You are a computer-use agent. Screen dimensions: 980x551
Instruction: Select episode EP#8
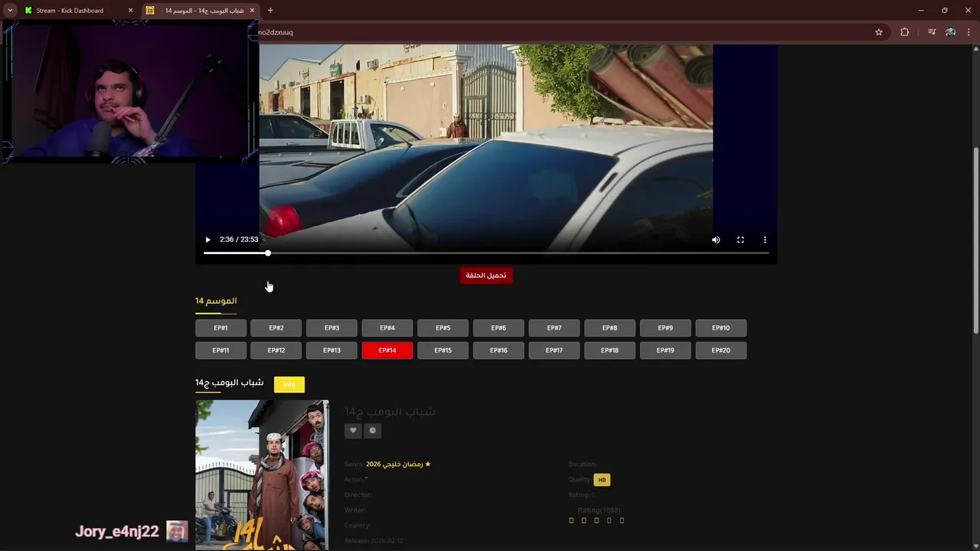pyautogui.click(x=609, y=328)
